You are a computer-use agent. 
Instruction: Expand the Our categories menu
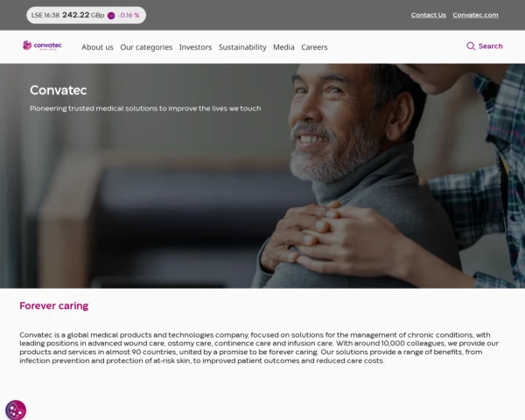coord(146,47)
